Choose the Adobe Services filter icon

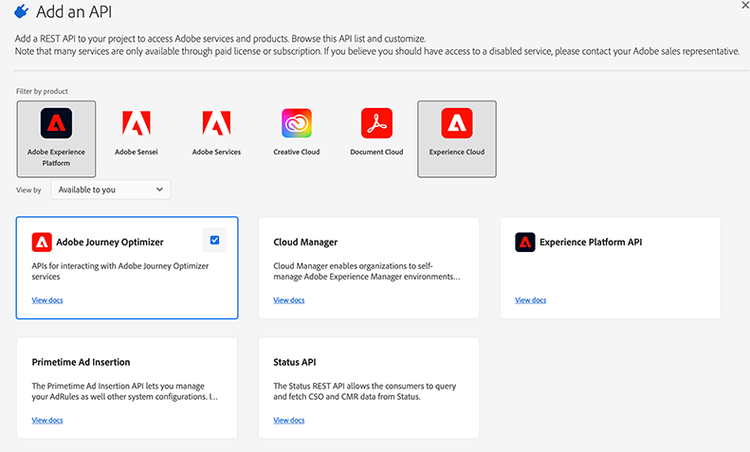pos(216,124)
